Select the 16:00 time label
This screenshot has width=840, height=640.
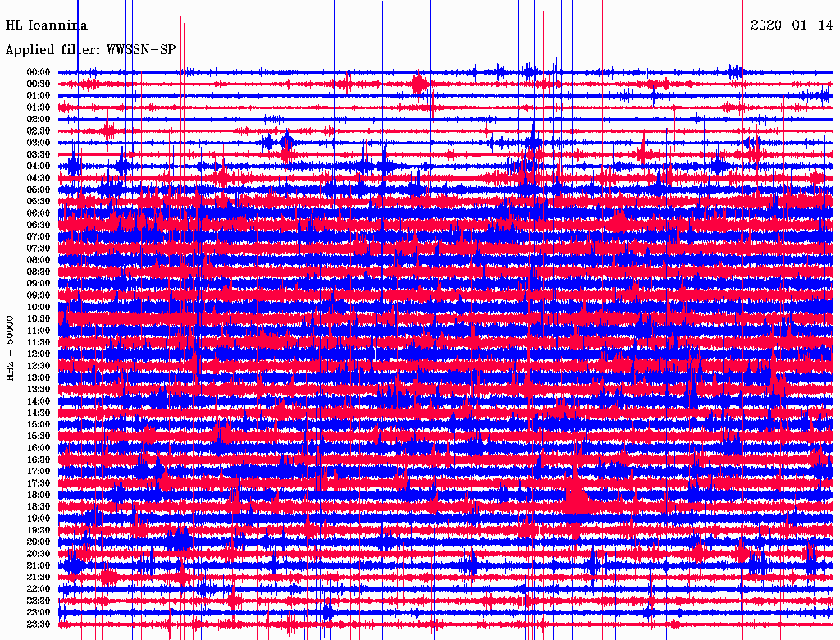tap(38, 448)
